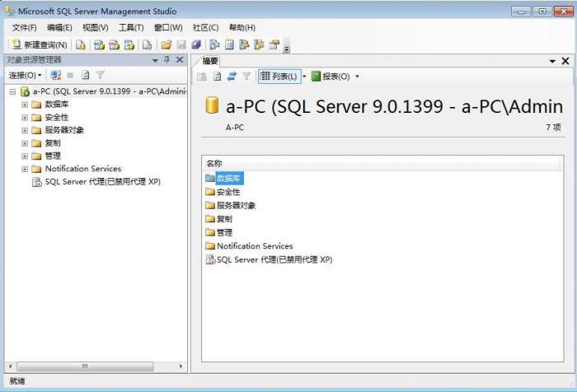577x392 pixels.
Task: Start an Analysis Services MDX Query
Action: click(x=99, y=44)
